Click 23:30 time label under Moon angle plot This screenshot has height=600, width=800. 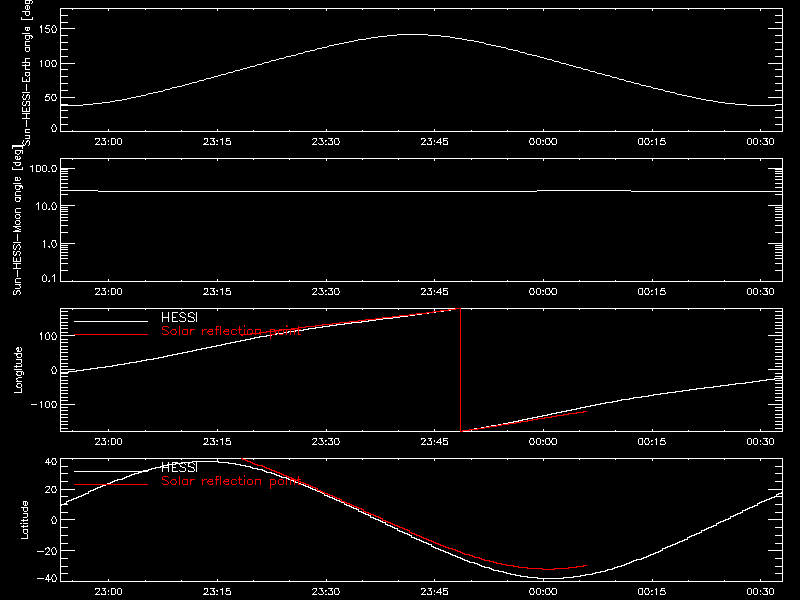tap(326, 292)
